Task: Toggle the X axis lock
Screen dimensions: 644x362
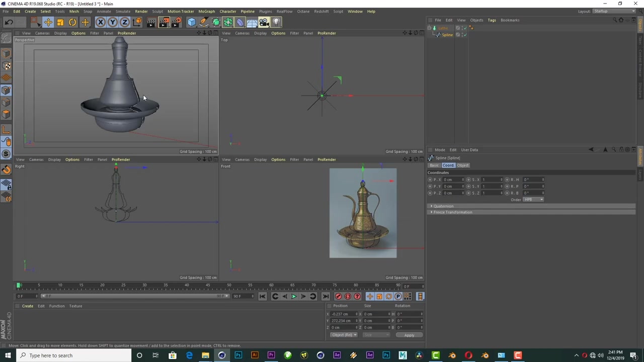Action: (x=101, y=22)
